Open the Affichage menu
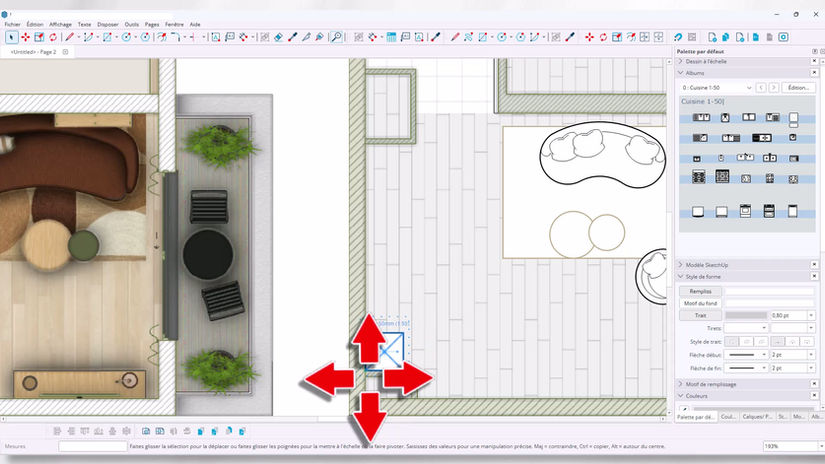This screenshot has width=825, height=464. click(61, 24)
